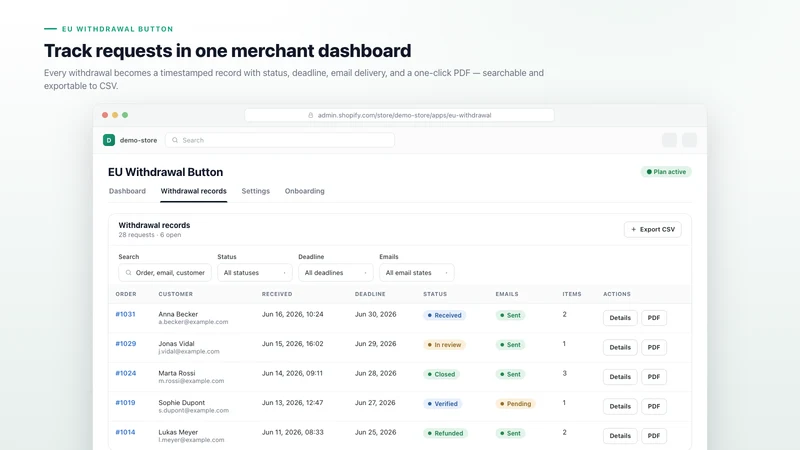
Task: Click the CUSTOMER column header
Action: pyautogui.click(x=176, y=294)
